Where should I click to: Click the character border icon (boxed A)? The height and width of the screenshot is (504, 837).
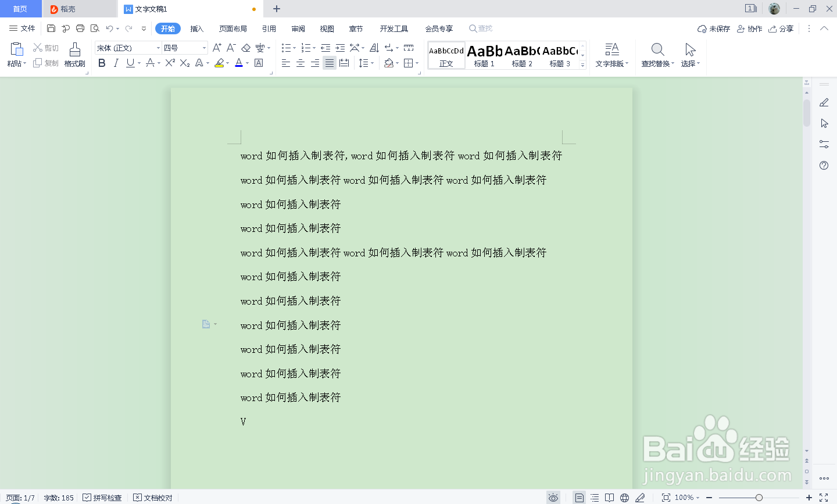259,63
